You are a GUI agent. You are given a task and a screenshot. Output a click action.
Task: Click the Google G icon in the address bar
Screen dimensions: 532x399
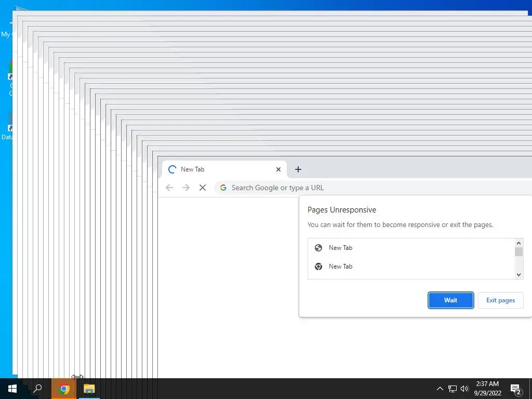(223, 188)
